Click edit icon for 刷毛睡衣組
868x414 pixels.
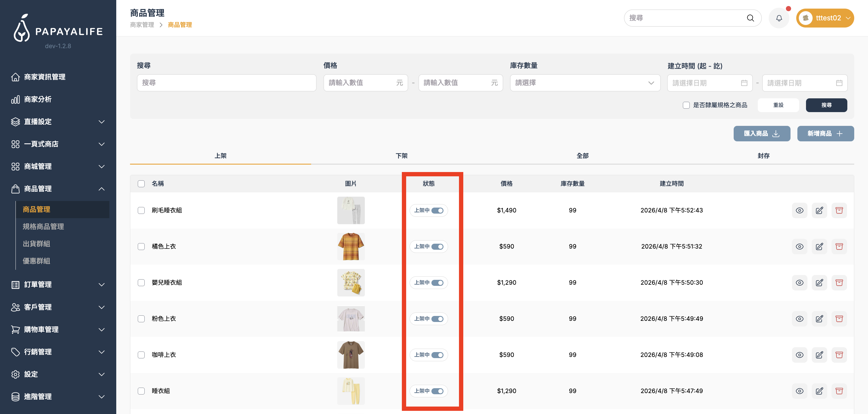click(819, 210)
